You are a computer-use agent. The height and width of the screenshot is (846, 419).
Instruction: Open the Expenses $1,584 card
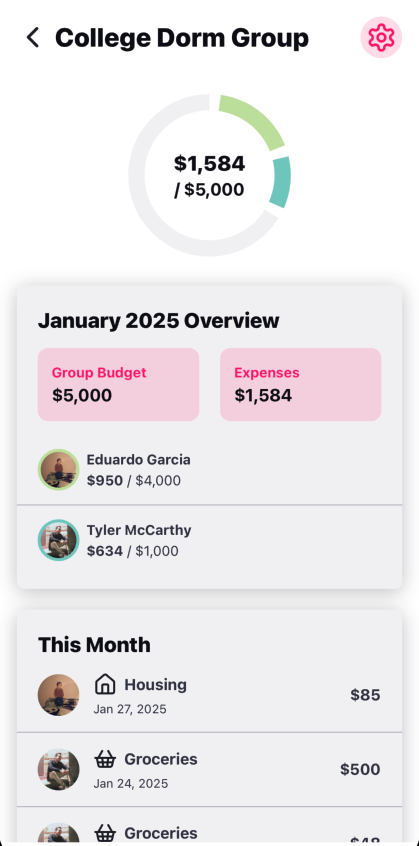tap(300, 384)
